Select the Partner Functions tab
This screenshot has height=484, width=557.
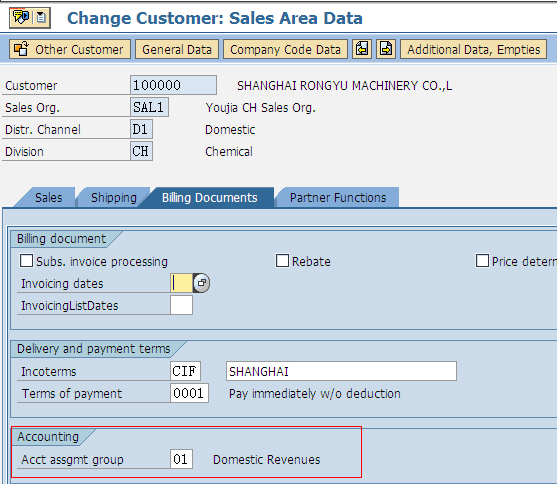(338, 198)
